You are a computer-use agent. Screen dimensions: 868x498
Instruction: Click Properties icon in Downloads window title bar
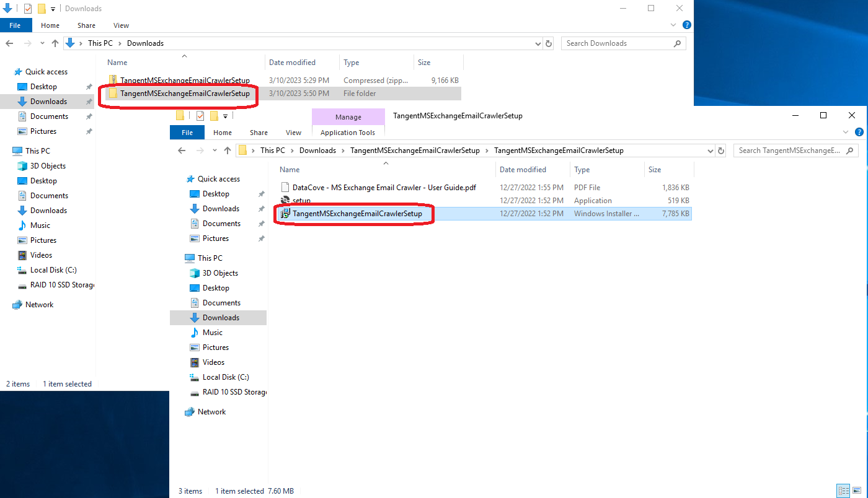pyautogui.click(x=28, y=9)
